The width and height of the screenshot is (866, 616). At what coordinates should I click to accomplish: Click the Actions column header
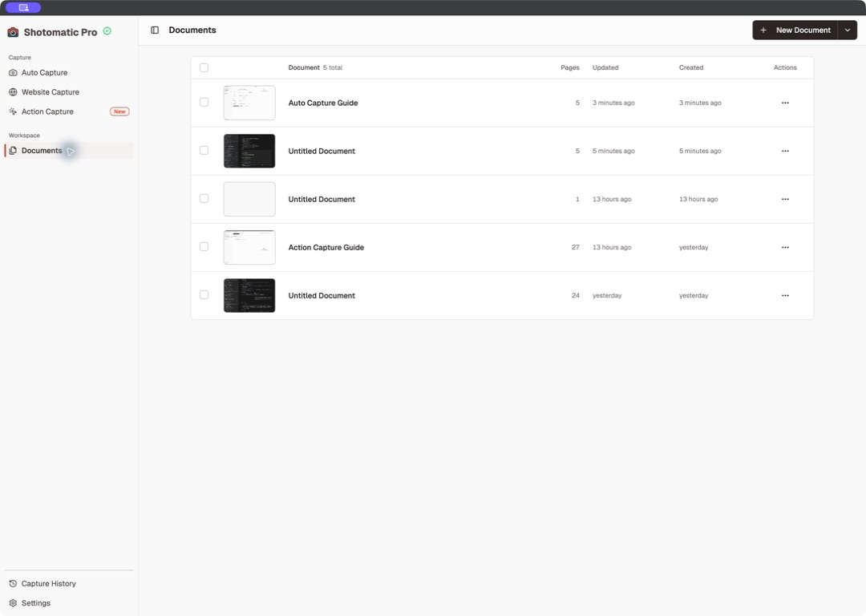(785, 67)
